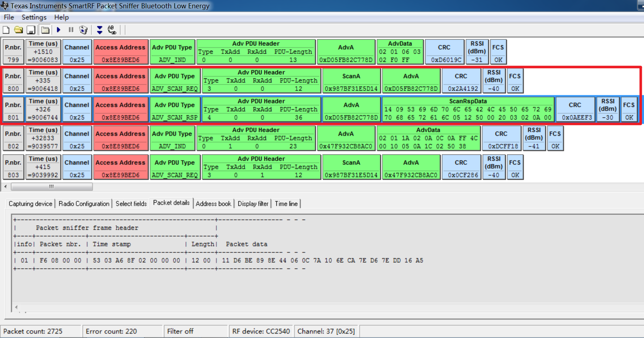
Task: Click ADV_IND type in packet 799
Action: [x=173, y=60]
